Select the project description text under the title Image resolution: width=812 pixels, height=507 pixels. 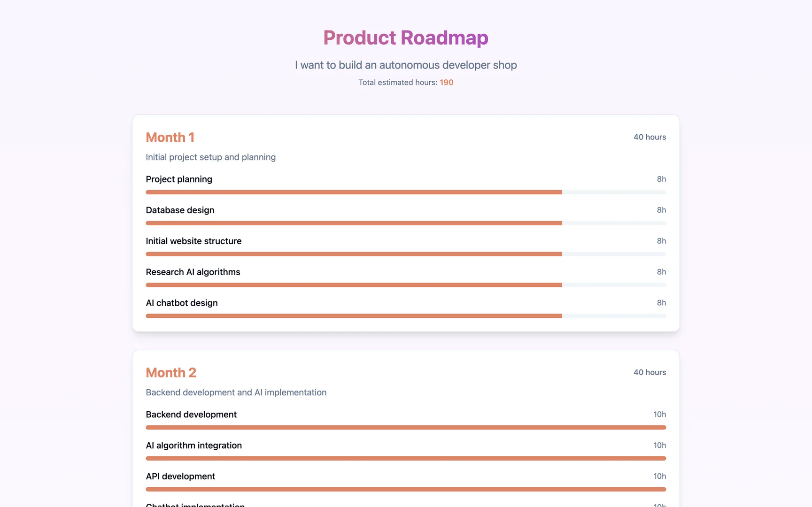pyautogui.click(x=405, y=65)
